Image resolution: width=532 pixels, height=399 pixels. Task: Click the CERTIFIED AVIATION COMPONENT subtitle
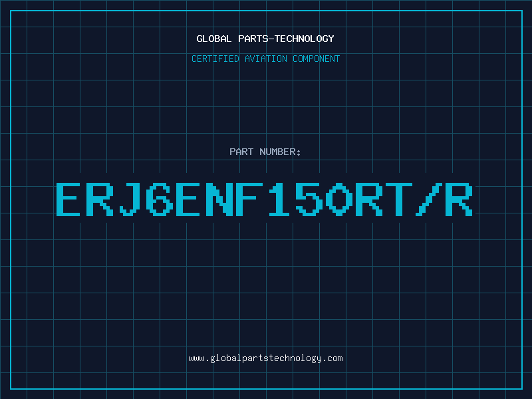coord(265,59)
